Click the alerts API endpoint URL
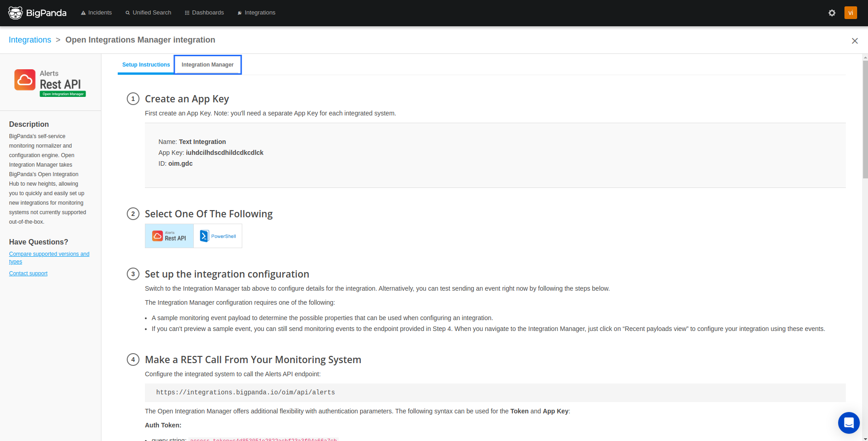The image size is (868, 441). tap(245, 392)
